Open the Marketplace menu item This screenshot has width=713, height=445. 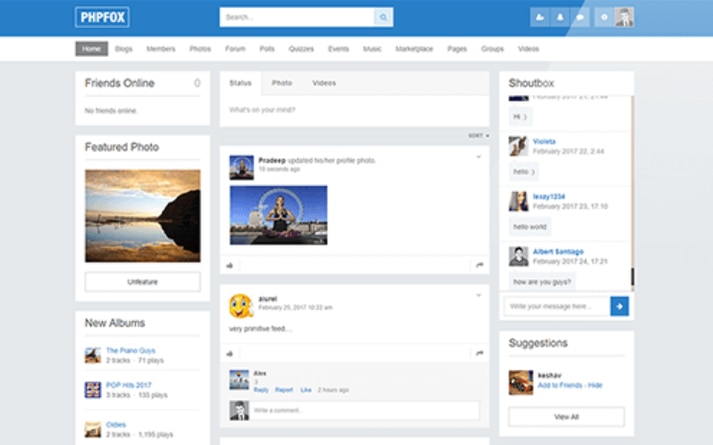414,49
